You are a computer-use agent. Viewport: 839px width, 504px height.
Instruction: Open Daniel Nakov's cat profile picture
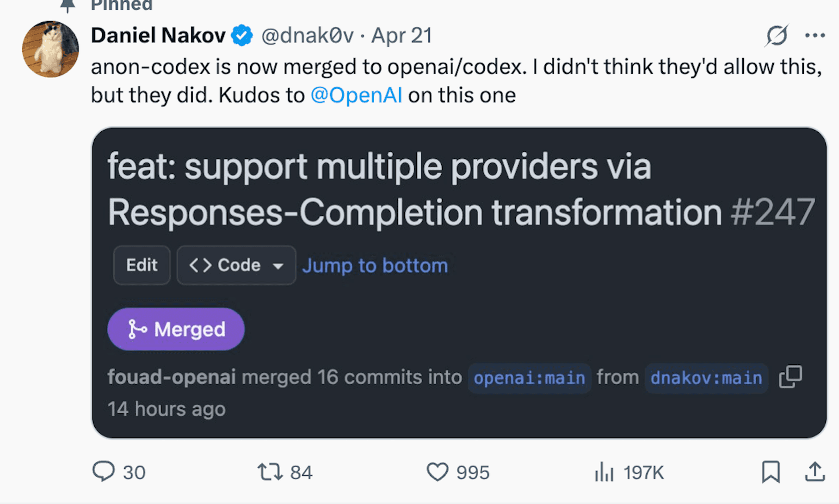click(50, 49)
